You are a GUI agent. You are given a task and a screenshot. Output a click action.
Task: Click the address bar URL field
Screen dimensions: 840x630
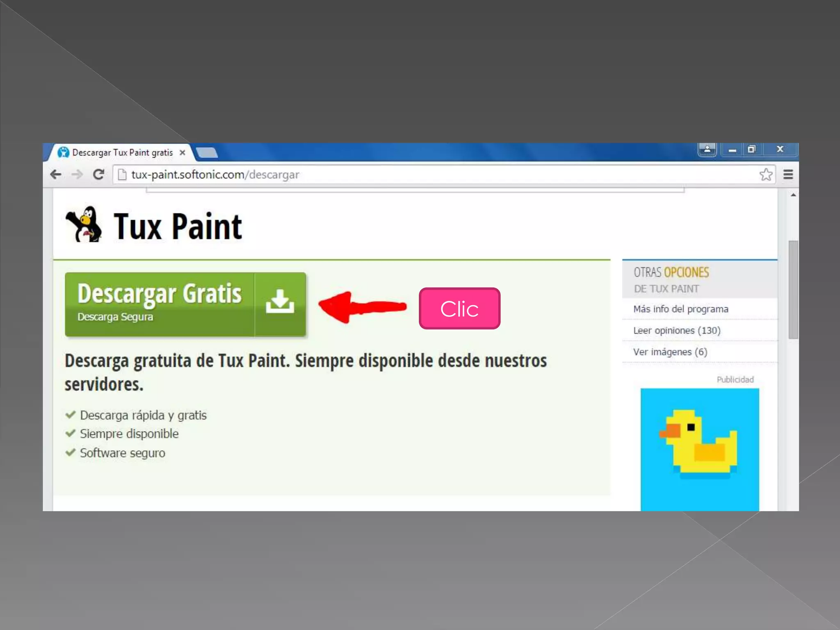tap(410, 175)
